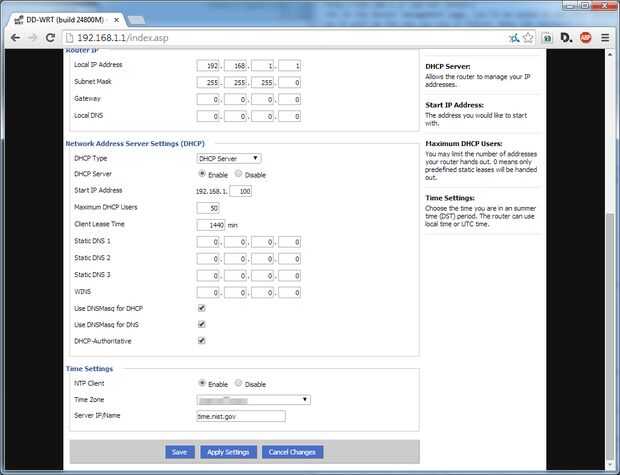Open the D. extension icon

pyautogui.click(x=566, y=38)
